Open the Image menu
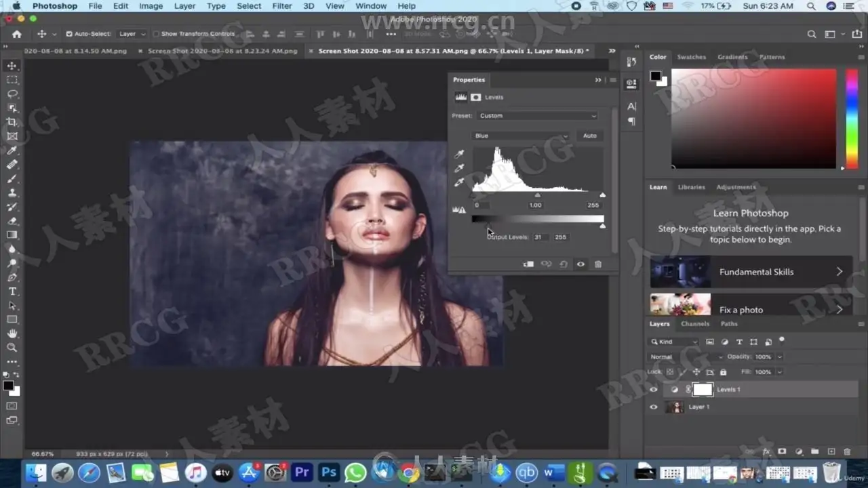 tap(151, 6)
